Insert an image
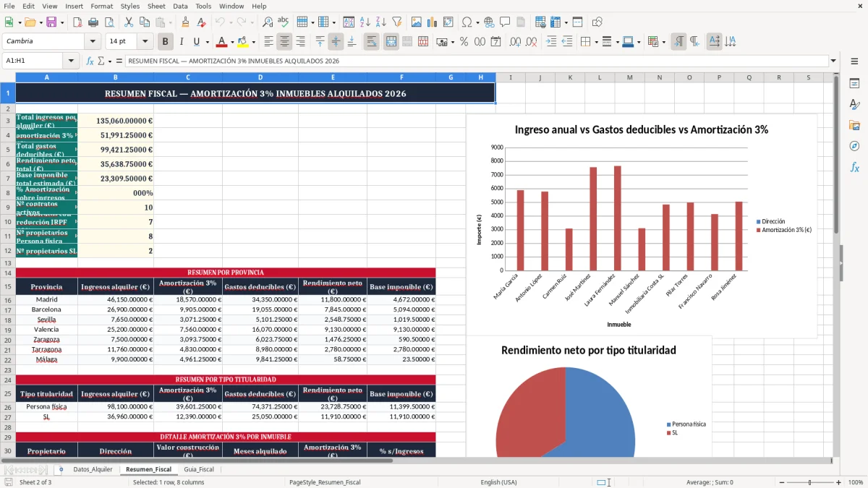868x488 pixels. click(x=416, y=22)
